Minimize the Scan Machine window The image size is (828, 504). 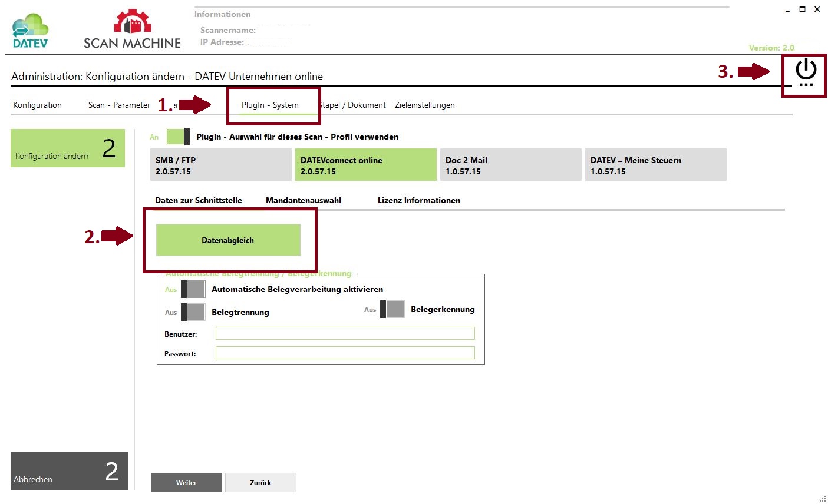tap(787, 9)
